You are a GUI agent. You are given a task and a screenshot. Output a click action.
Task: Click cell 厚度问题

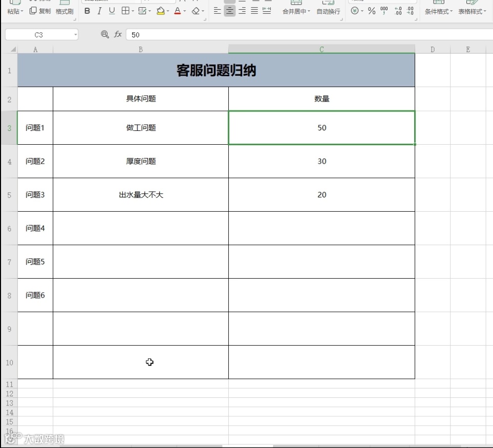[x=141, y=161]
